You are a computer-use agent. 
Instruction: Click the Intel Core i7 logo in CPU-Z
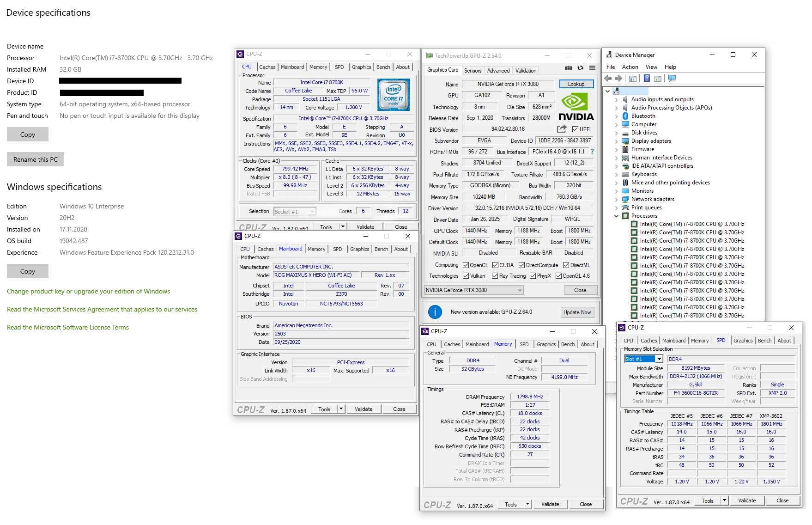tap(393, 95)
